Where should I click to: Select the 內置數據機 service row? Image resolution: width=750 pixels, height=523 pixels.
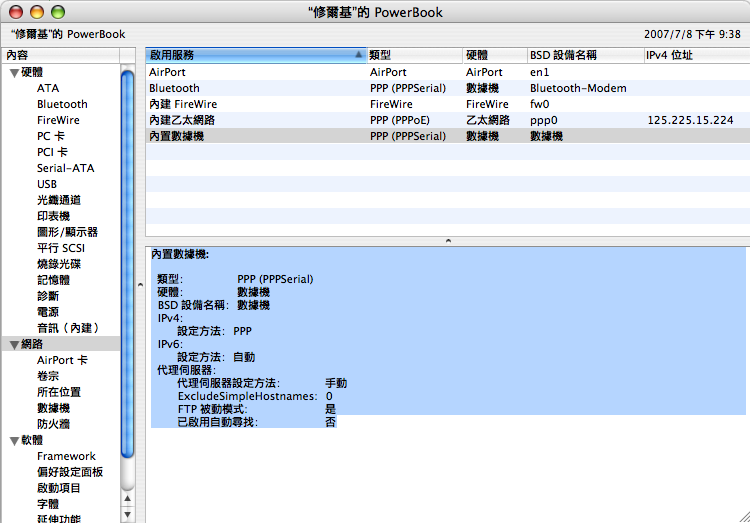(x=448, y=136)
